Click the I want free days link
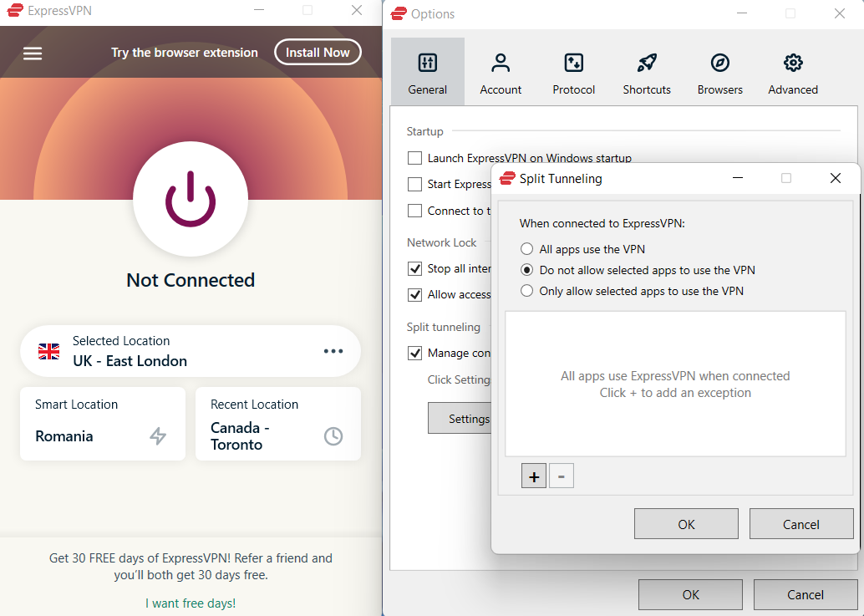The height and width of the screenshot is (616, 864). tap(191, 603)
